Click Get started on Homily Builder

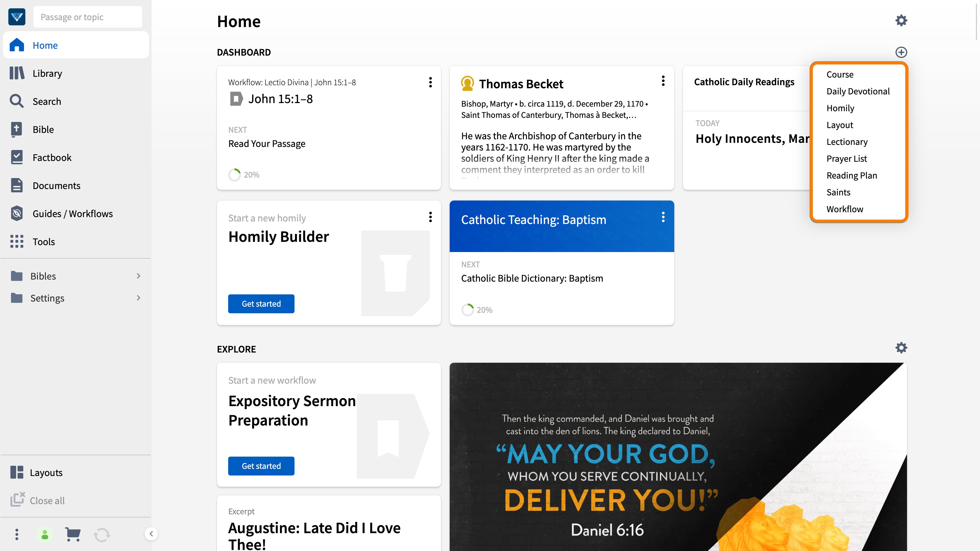tap(261, 304)
